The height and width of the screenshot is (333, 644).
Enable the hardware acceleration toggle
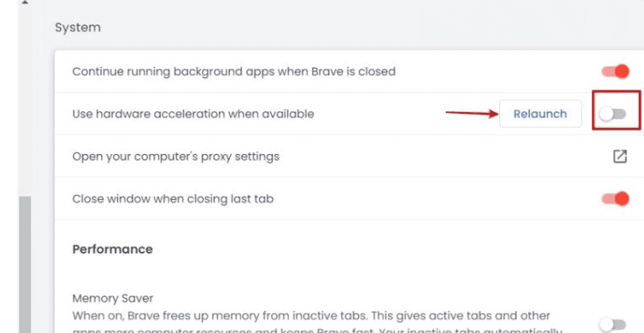pyautogui.click(x=612, y=114)
